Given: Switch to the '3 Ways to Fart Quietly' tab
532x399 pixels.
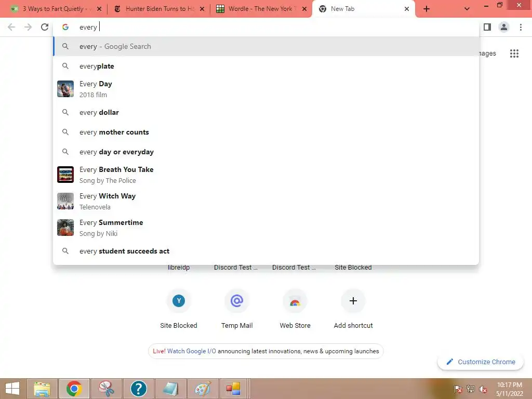Looking at the screenshot, I should (x=54, y=9).
